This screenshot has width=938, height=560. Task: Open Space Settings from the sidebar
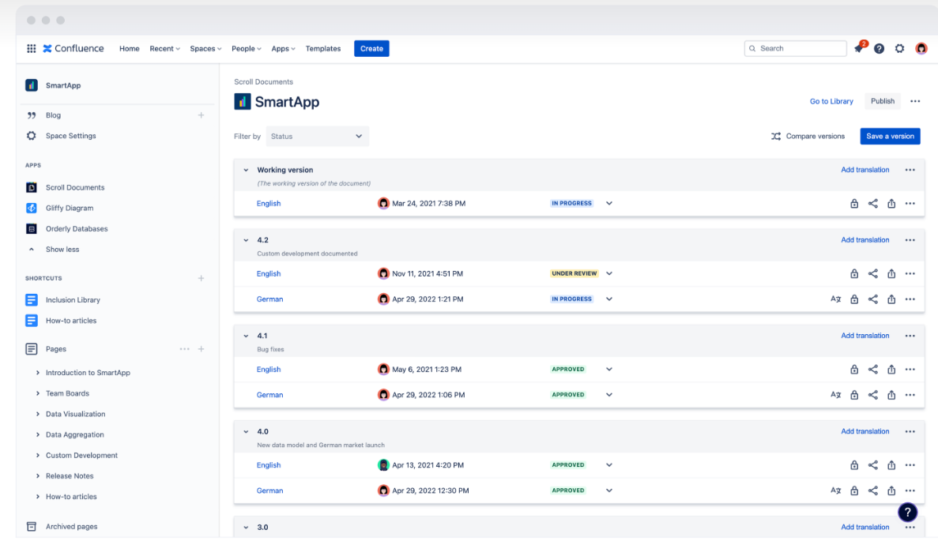[70, 135]
